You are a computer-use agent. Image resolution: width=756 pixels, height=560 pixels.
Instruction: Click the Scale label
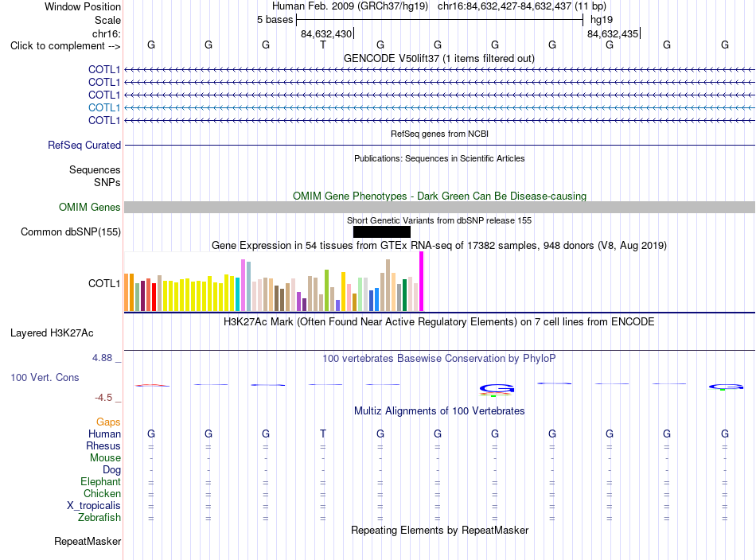pyautogui.click(x=108, y=20)
